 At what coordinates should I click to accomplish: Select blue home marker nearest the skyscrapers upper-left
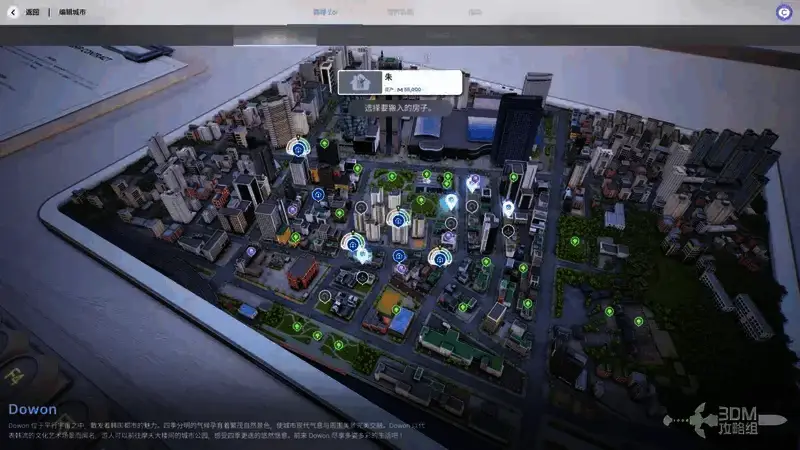pyautogui.click(x=297, y=148)
